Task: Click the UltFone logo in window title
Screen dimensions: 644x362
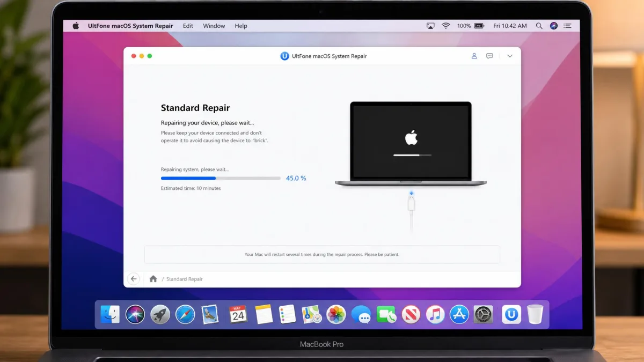Action: [284, 56]
